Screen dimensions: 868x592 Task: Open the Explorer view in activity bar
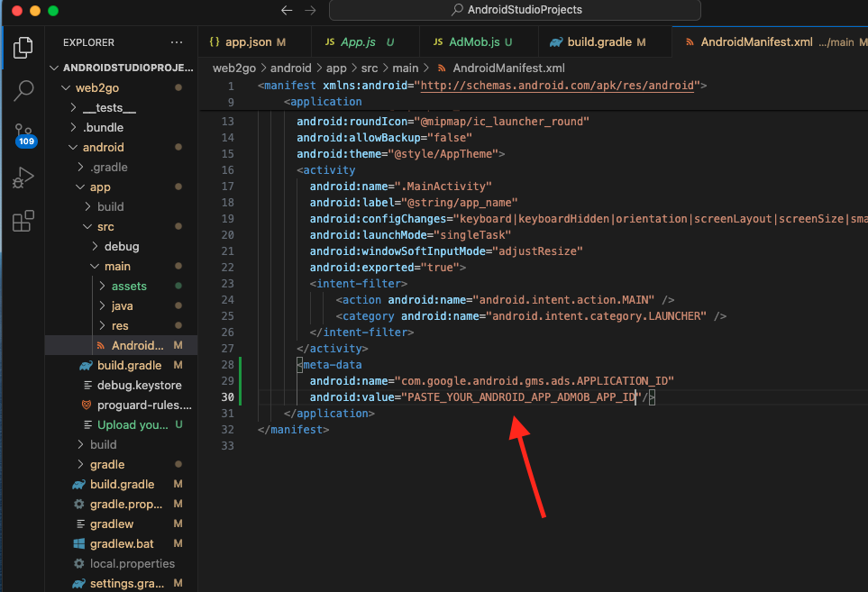tap(23, 48)
